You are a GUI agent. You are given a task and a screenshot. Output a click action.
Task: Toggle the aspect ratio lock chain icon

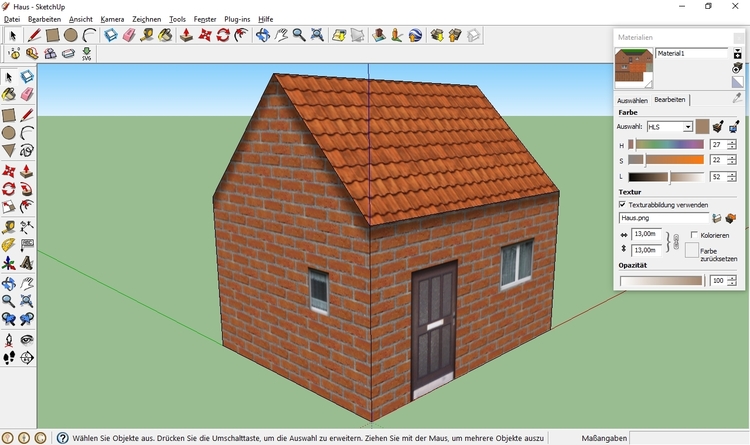[x=676, y=242]
